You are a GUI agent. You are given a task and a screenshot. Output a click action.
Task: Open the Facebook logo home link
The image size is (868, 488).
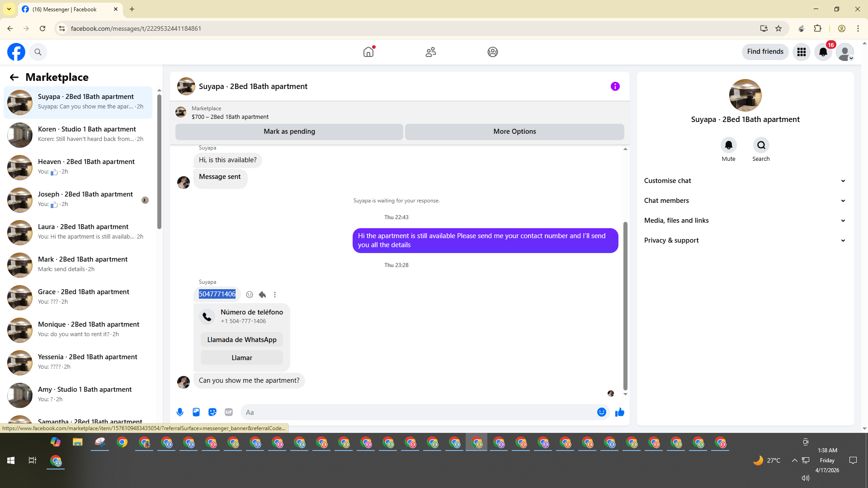(16, 52)
